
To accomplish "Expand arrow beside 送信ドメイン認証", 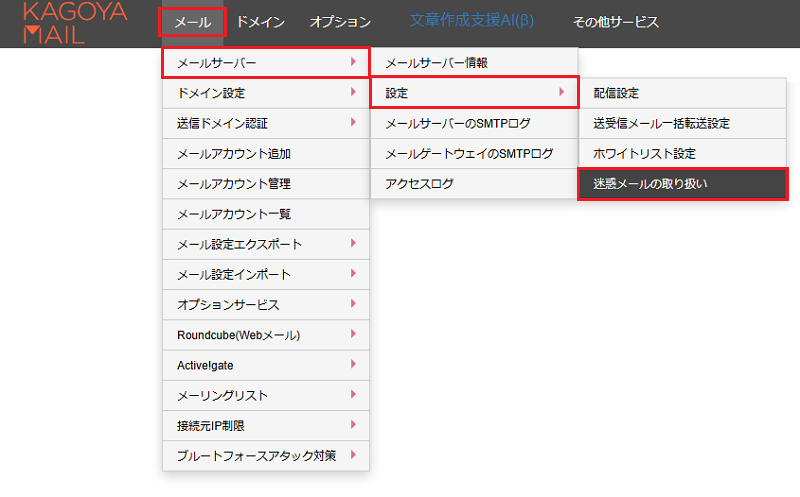I will pyautogui.click(x=353, y=122).
